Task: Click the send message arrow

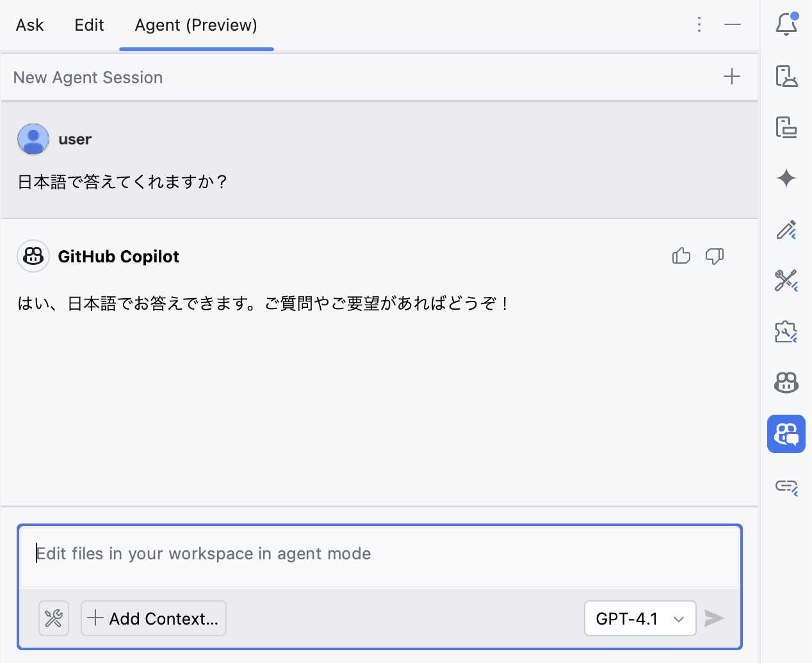Action: 714,618
